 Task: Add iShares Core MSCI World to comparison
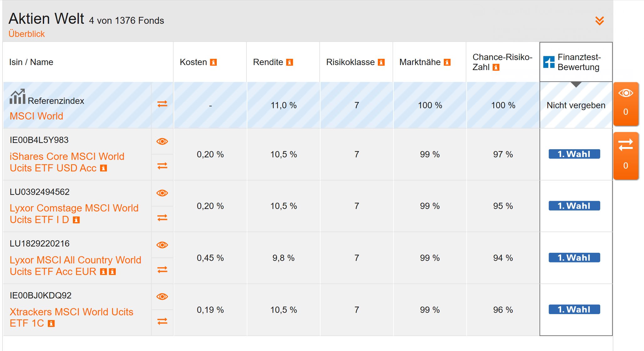click(162, 166)
